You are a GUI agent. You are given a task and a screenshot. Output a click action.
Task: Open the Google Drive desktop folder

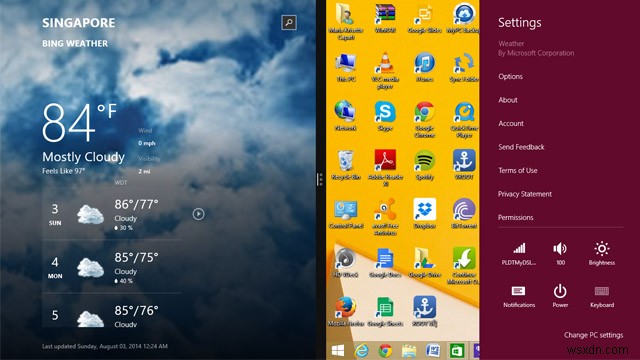424,263
